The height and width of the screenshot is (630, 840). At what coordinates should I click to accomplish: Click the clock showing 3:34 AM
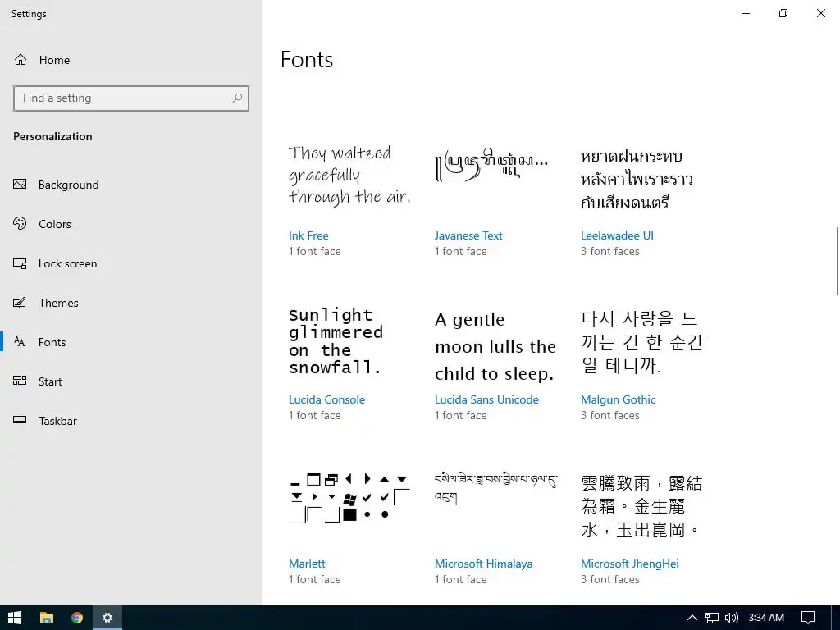coord(766,618)
